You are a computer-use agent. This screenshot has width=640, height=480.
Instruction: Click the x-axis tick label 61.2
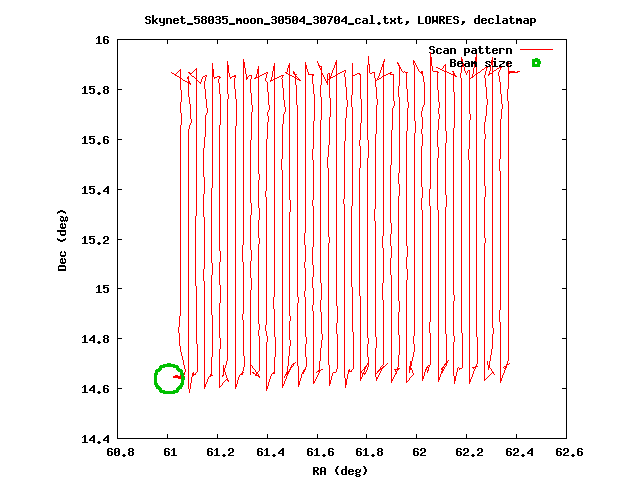pos(220,452)
